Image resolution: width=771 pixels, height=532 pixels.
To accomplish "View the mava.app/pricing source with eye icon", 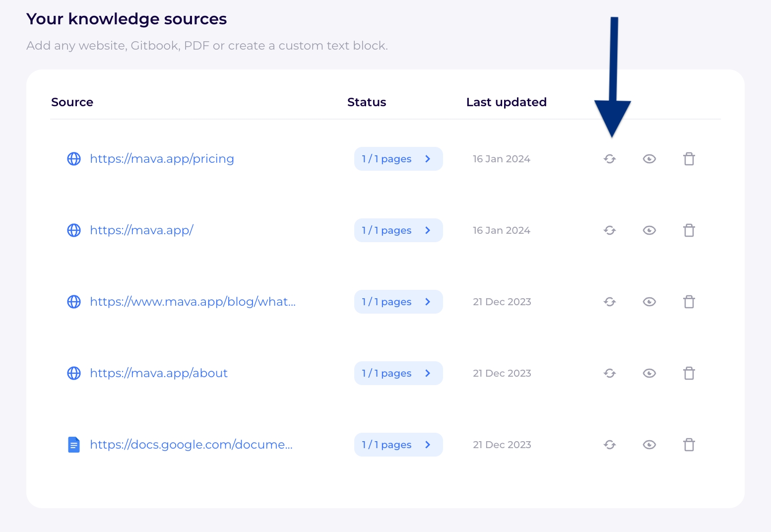I will [x=649, y=159].
